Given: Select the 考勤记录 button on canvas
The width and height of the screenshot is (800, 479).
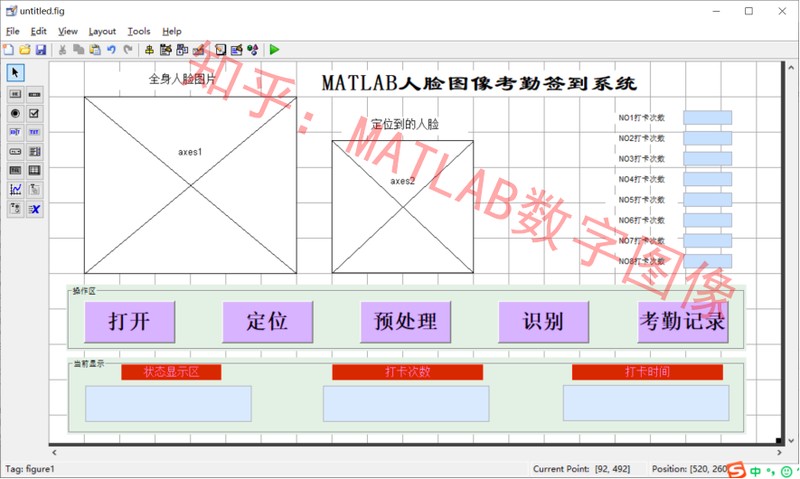Looking at the screenshot, I should (x=683, y=321).
